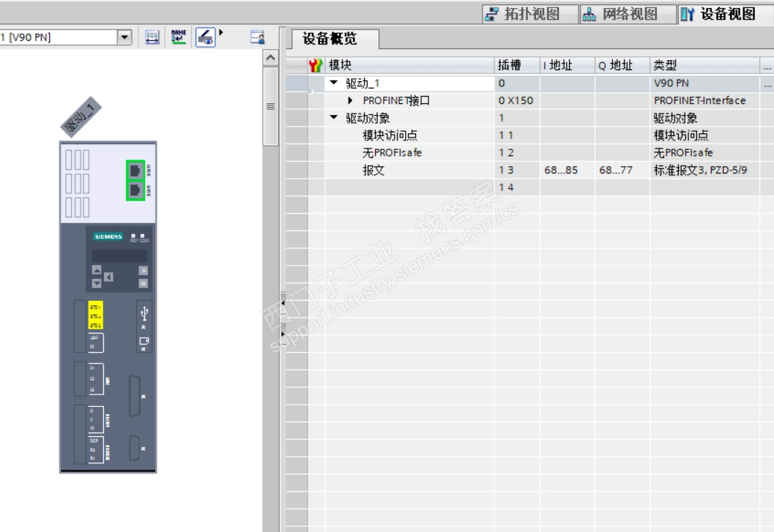The height and width of the screenshot is (532, 774).
Task: Click the OK key on drive panel
Action: pyautogui.click(x=143, y=283)
